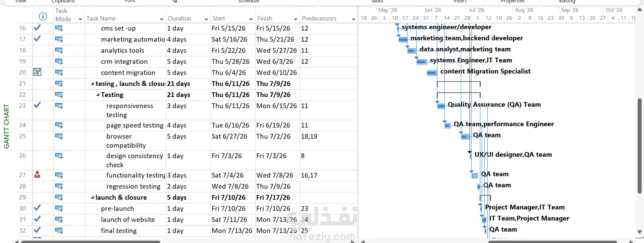This screenshot has height=243, width=644.
Task: Click the info indicator column header icon
Action: coord(43,16)
